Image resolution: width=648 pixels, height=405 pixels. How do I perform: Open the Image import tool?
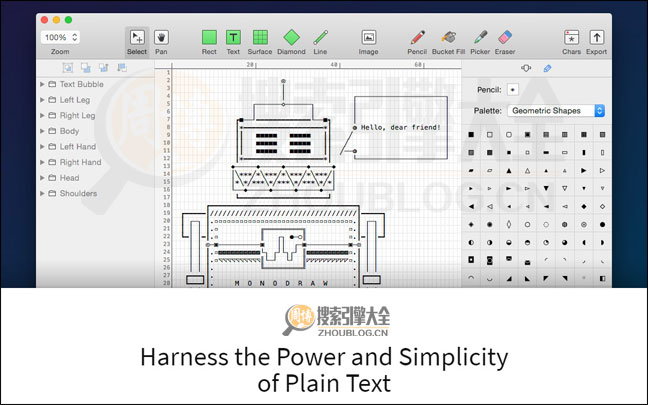click(x=368, y=42)
